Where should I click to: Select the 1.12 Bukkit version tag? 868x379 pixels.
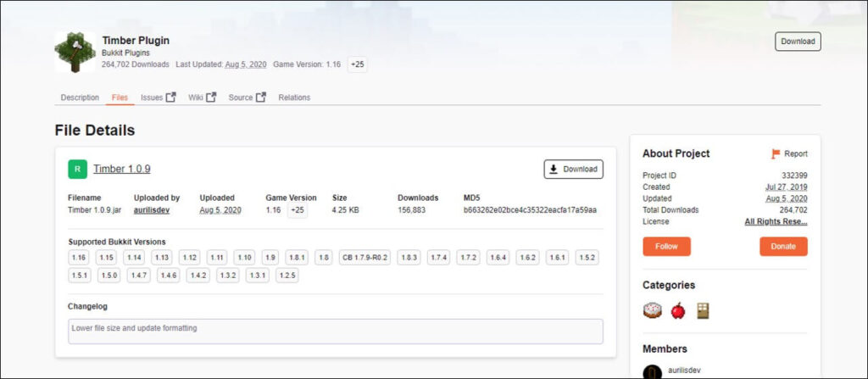(189, 258)
